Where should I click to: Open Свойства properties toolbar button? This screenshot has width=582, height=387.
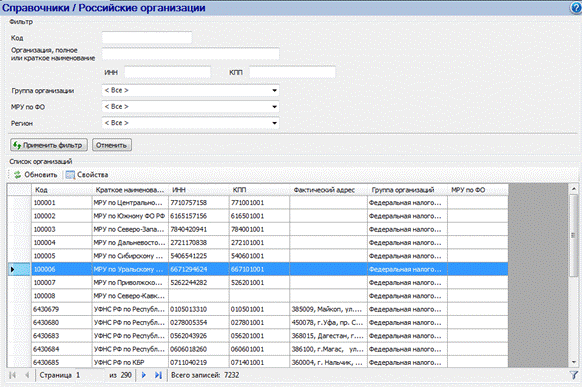click(x=87, y=175)
